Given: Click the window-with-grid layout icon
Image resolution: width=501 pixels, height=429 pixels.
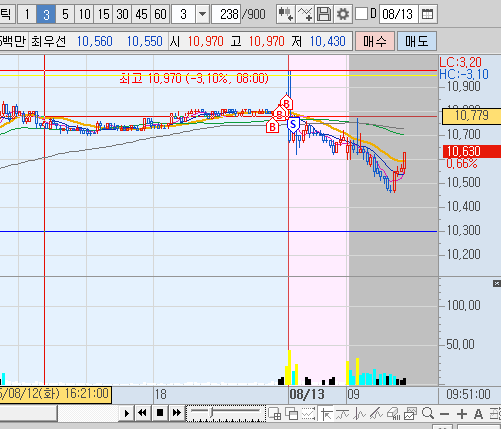Looking at the screenshot, I should [x=275, y=414].
